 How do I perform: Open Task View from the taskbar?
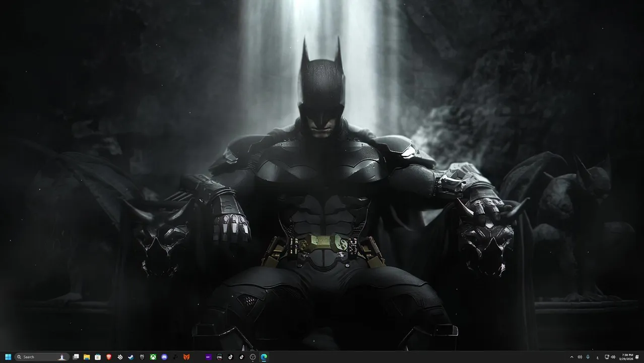[76, 357]
